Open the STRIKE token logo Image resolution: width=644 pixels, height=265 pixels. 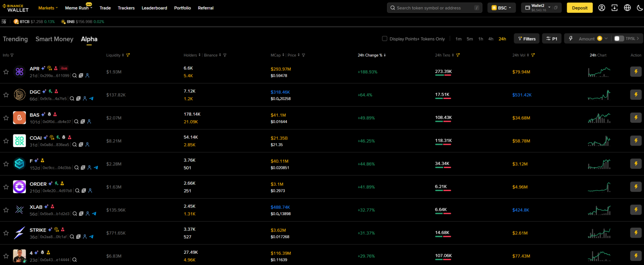(19, 233)
